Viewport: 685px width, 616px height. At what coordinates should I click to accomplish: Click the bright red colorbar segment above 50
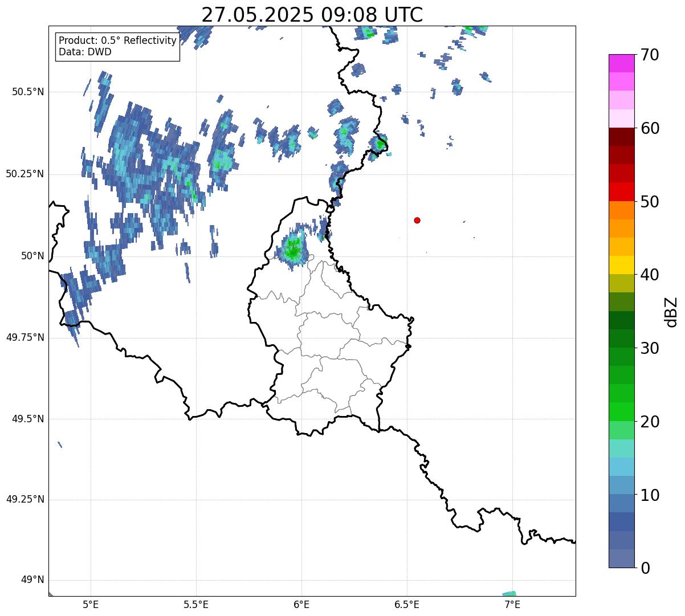point(622,191)
